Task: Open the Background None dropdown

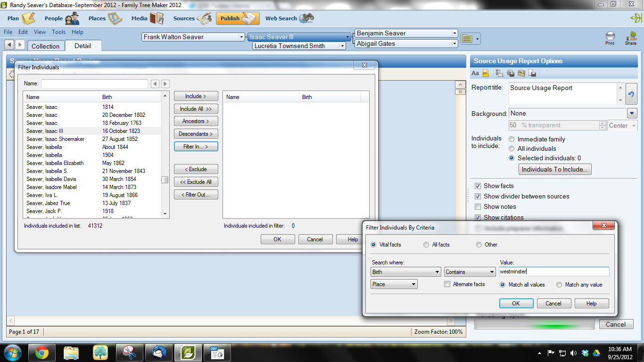Action: 632,113
